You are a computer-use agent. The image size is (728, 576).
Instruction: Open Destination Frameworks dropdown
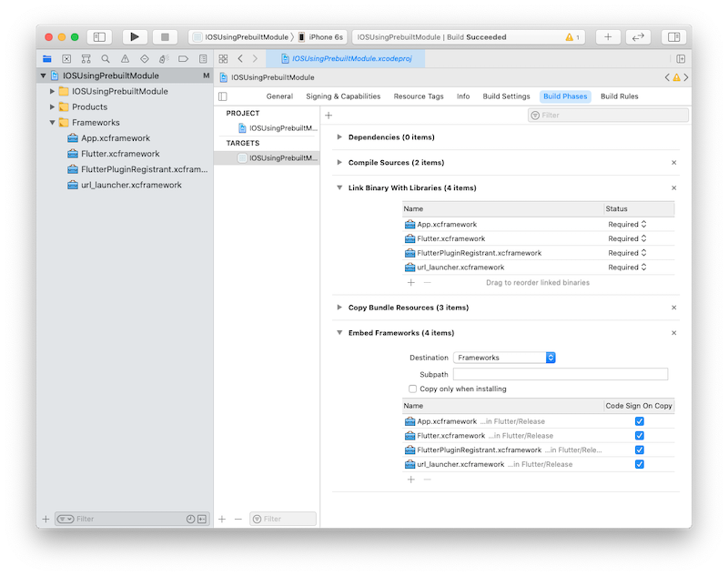click(504, 358)
